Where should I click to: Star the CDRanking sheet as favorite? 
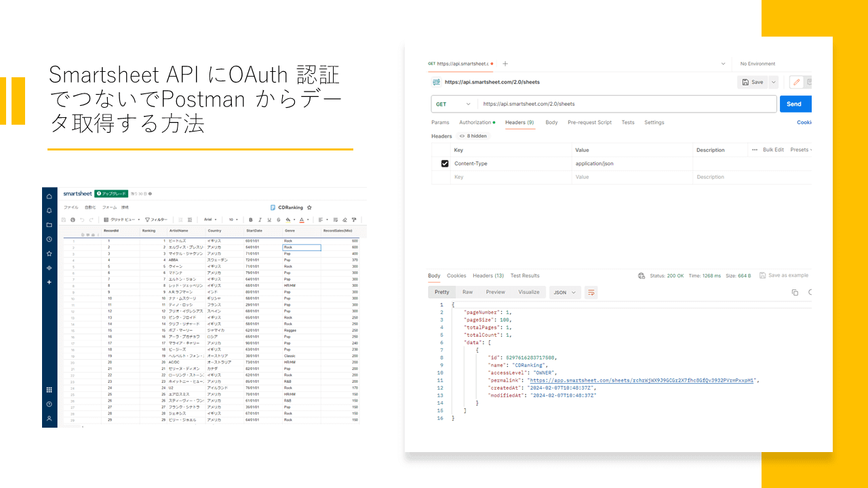309,207
